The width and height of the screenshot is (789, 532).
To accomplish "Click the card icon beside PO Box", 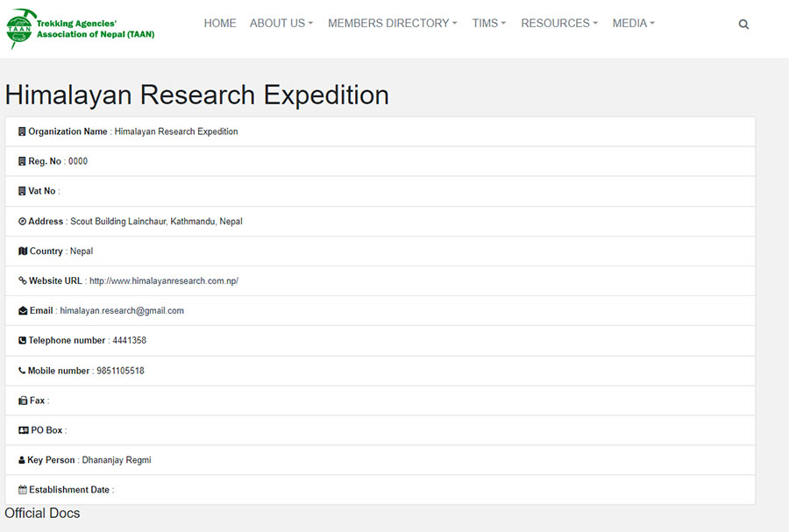I will 23,430.
